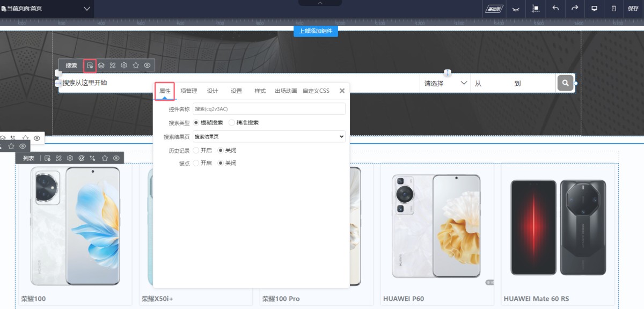Image resolution: width=644 pixels, height=309 pixels.
Task: Set 历史记录 to 开启
Action: click(x=202, y=150)
